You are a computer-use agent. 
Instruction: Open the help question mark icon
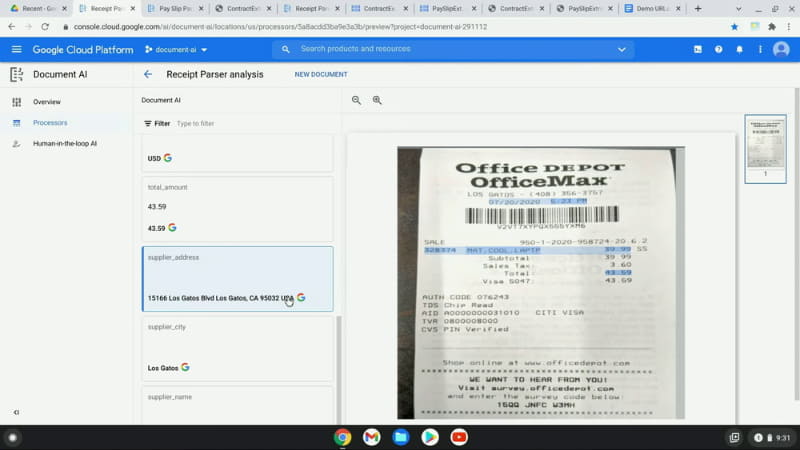[718, 49]
